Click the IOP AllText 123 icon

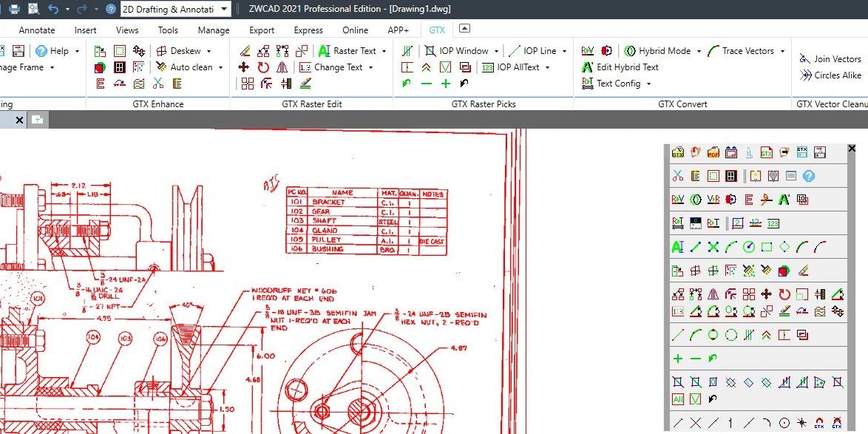click(x=488, y=67)
